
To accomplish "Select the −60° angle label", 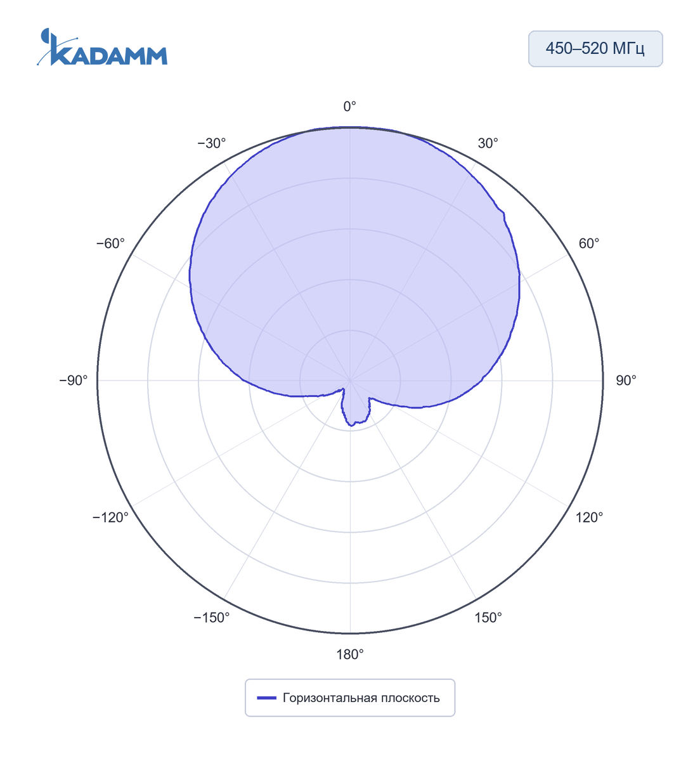I will 111,244.
